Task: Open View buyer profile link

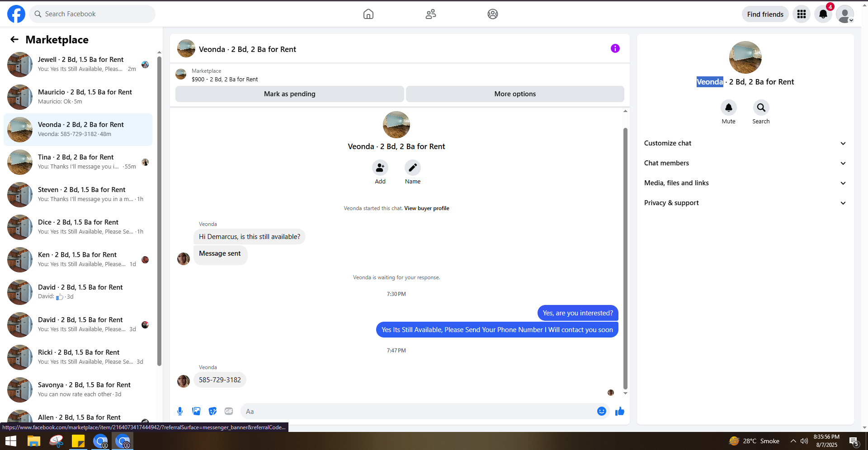Action: (x=427, y=208)
